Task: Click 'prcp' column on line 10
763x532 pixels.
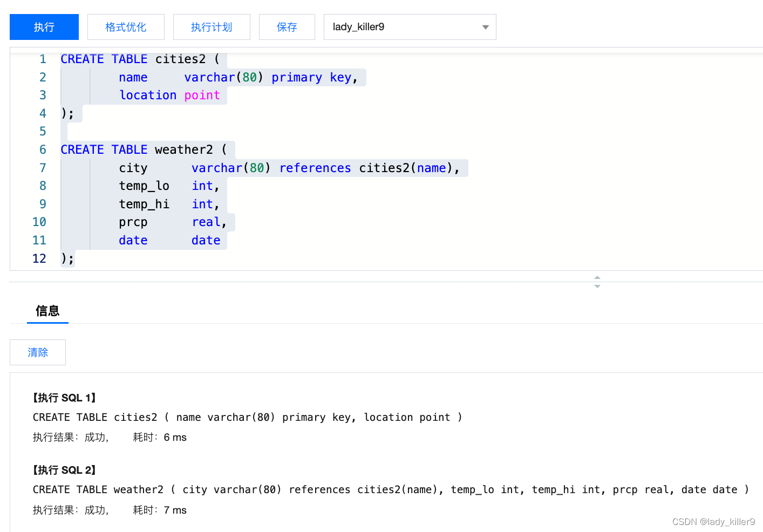Action: pyautogui.click(x=133, y=222)
